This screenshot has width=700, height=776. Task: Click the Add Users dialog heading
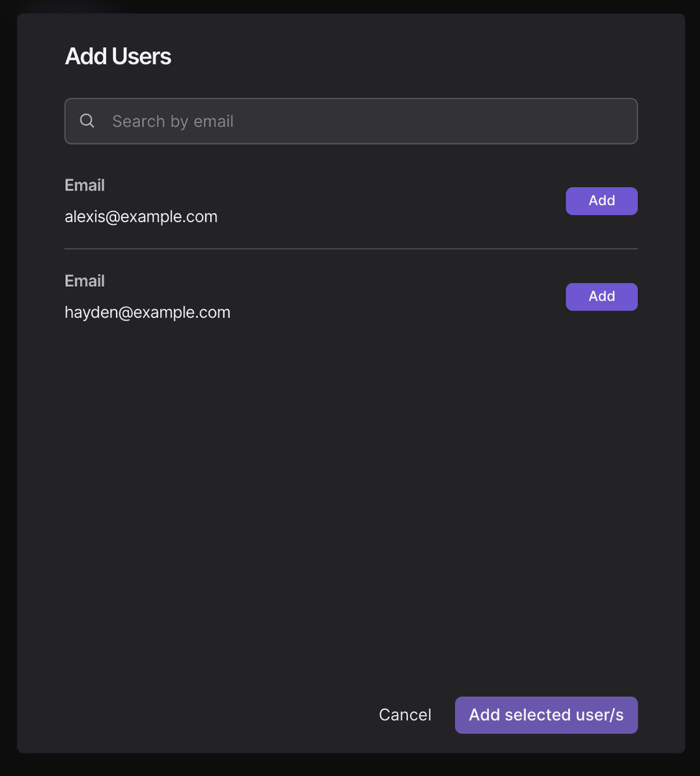[x=118, y=57]
